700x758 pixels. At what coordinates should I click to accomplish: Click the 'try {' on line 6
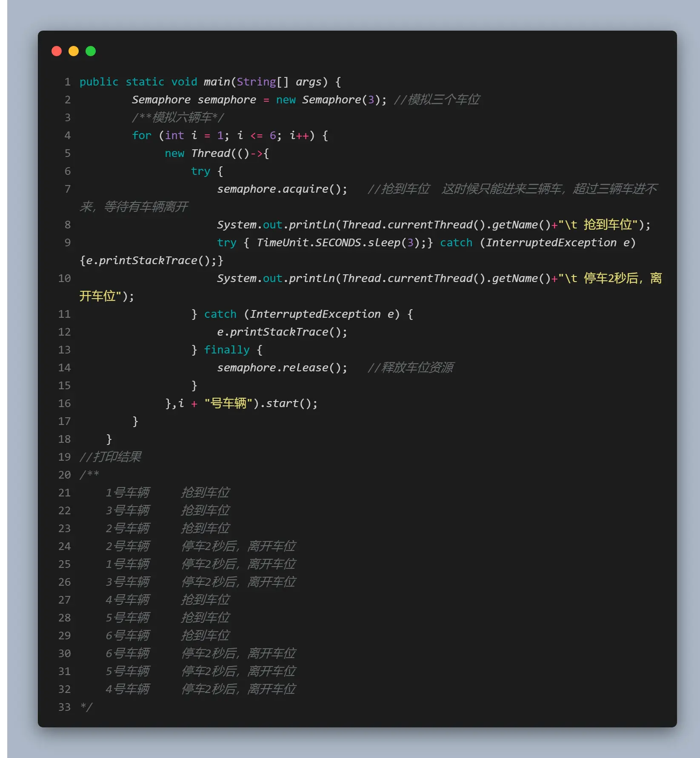tap(207, 171)
